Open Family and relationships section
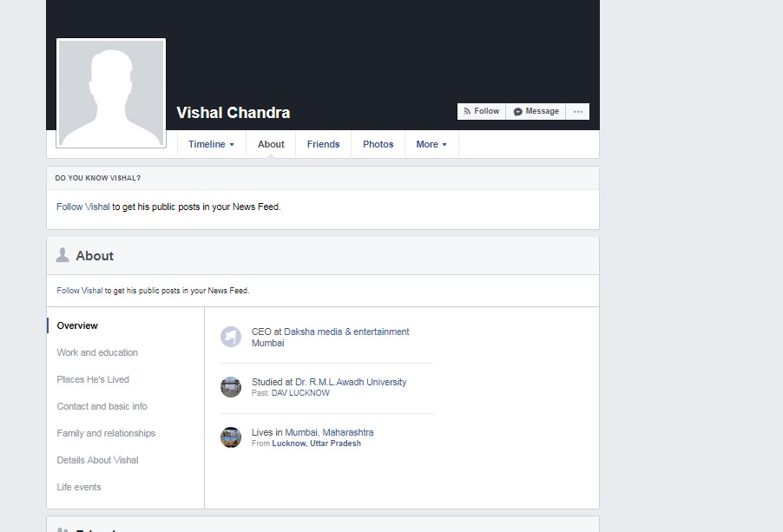This screenshot has width=783, height=532. 106,433
